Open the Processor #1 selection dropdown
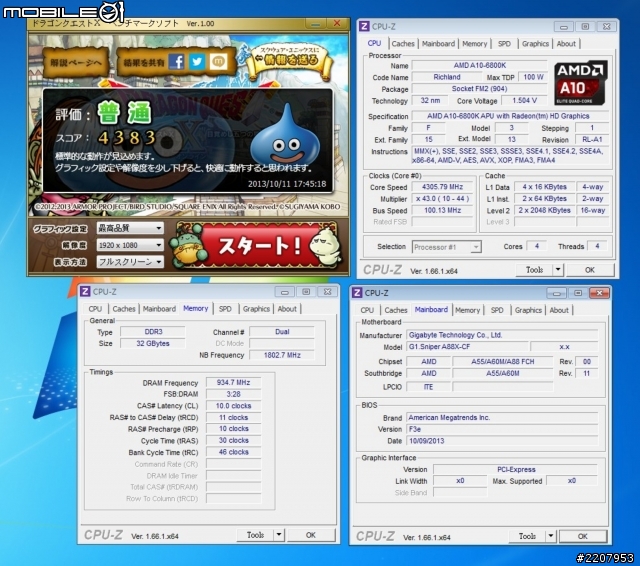 pyautogui.click(x=447, y=247)
